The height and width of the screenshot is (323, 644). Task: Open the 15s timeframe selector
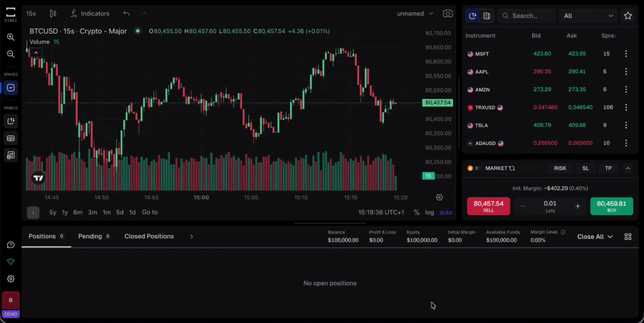click(31, 14)
